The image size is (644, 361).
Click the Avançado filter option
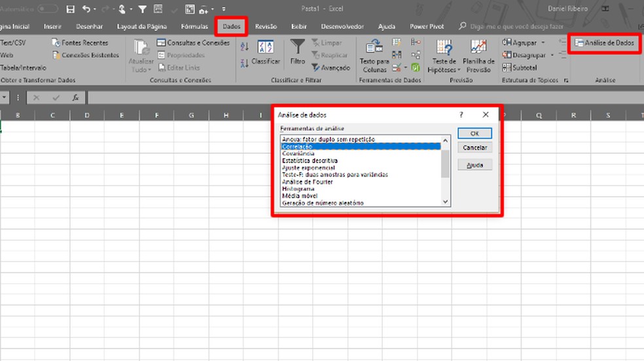point(331,68)
